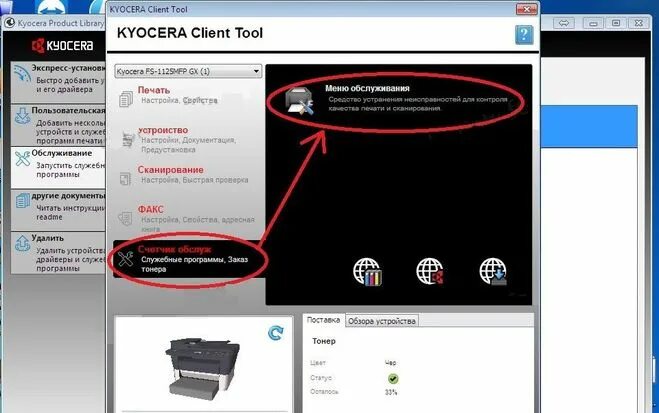Open the help question mark icon
659x413 pixels.
(524, 35)
